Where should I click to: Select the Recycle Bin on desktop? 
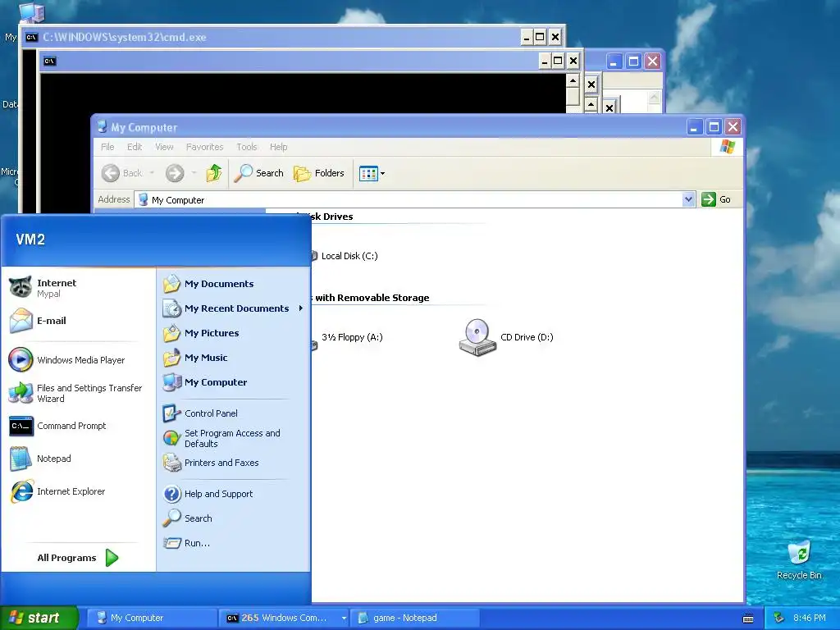[799, 559]
